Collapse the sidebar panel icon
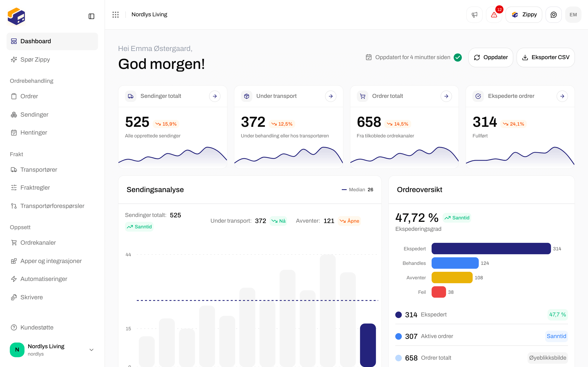The width and height of the screenshot is (588, 367). [91, 16]
